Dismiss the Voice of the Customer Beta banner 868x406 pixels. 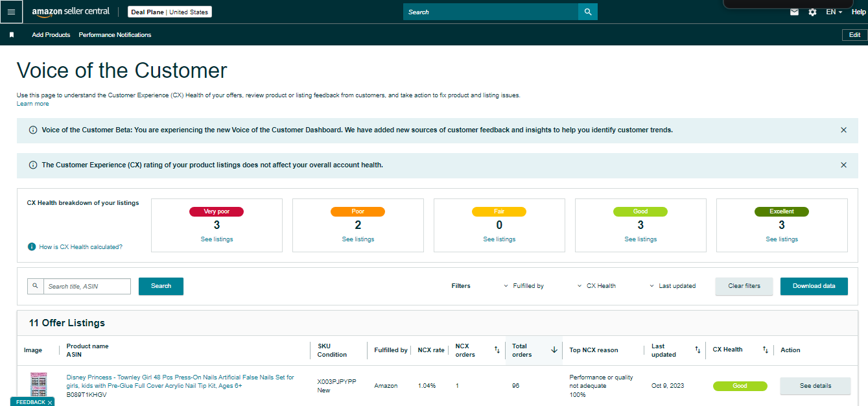pos(843,130)
